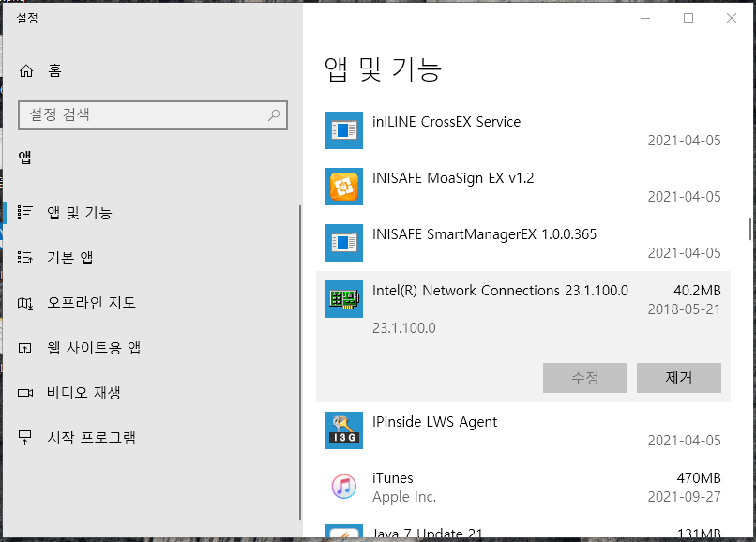Screen dimensions: 756x542
Task: Click the iniLINE CrossEX Service app icon
Action: click(x=344, y=130)
